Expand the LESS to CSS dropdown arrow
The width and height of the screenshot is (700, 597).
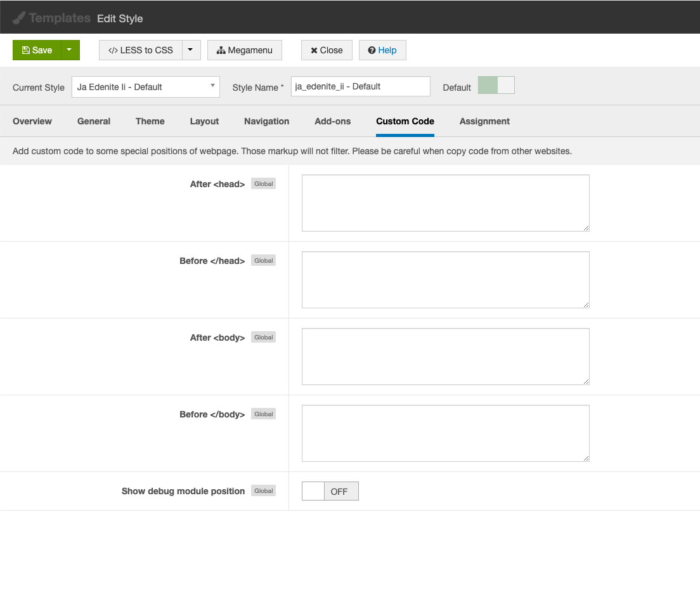tap(191, 50)
